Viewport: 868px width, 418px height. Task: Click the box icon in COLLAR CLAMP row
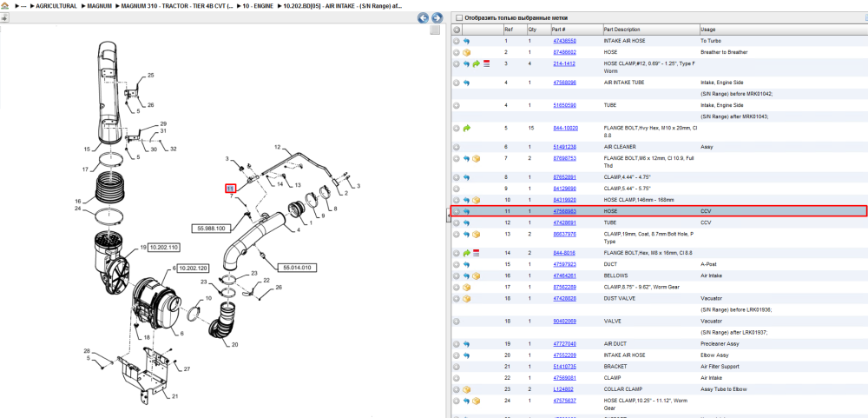tap(466, 389)
